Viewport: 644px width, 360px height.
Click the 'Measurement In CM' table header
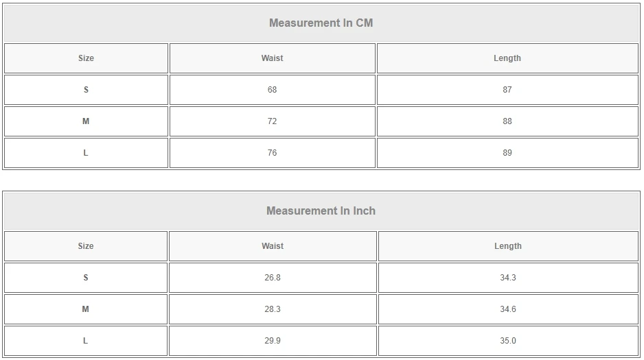pos(321,23)
